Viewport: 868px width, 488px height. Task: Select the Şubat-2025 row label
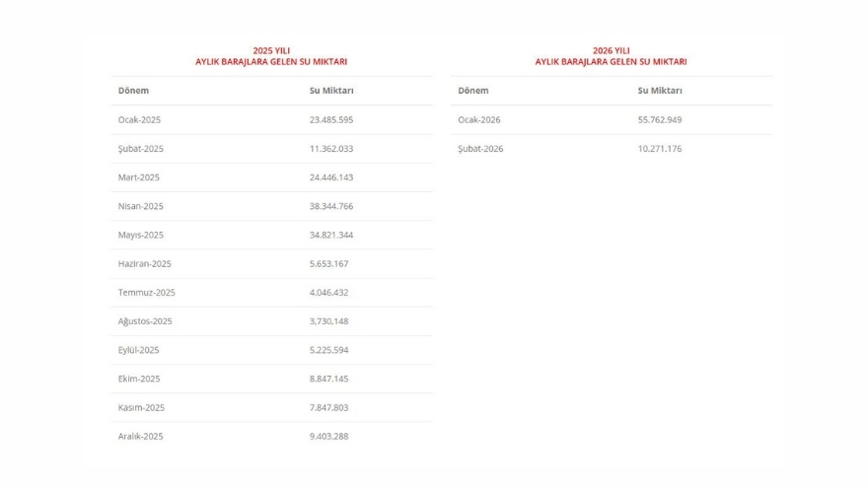tap(141, 149)
